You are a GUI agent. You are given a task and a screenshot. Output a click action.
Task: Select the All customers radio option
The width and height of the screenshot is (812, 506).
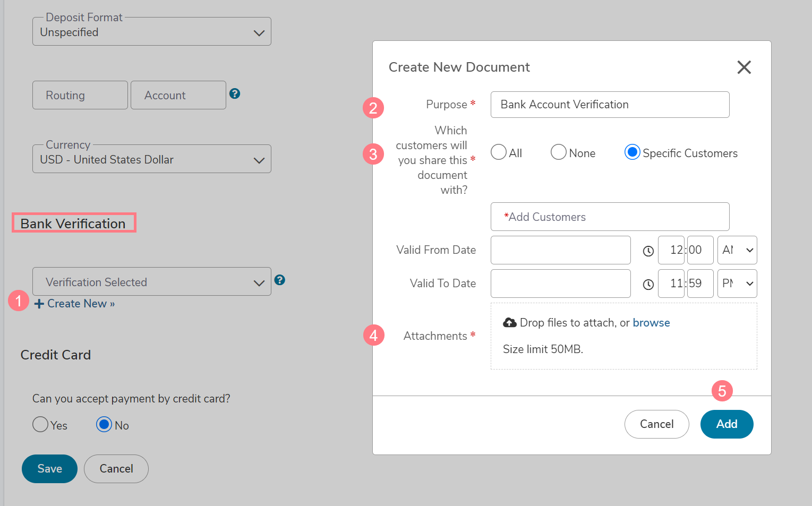point(499,152)
